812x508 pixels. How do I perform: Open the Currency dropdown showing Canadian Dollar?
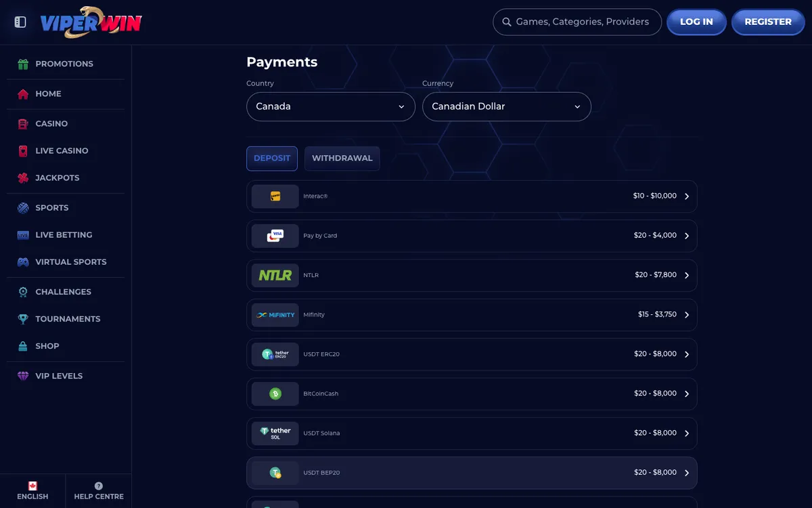(x=507, y=107)
